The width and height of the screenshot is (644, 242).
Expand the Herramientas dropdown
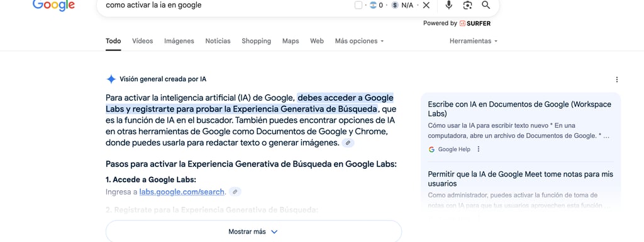coord(474,41)
